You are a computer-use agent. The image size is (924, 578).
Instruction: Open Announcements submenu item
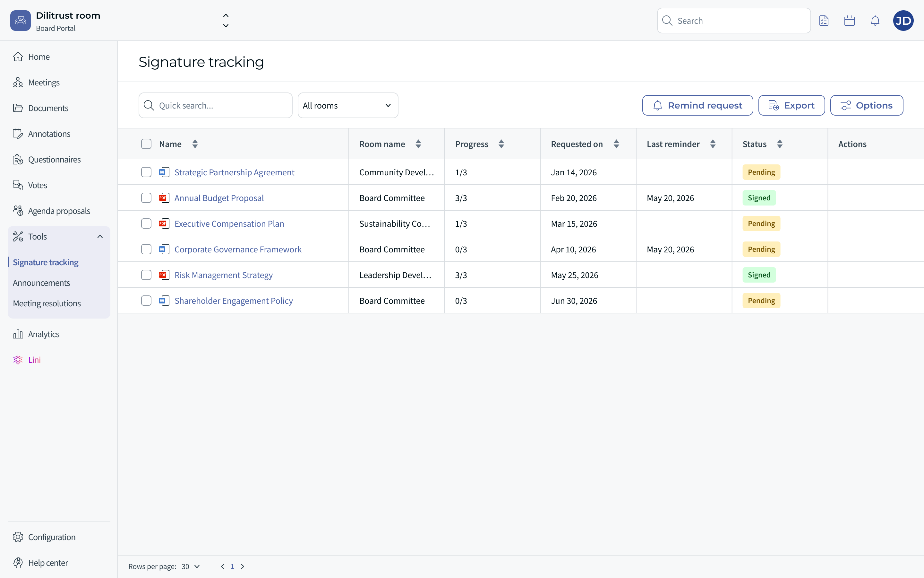click(x=41, y=283)
